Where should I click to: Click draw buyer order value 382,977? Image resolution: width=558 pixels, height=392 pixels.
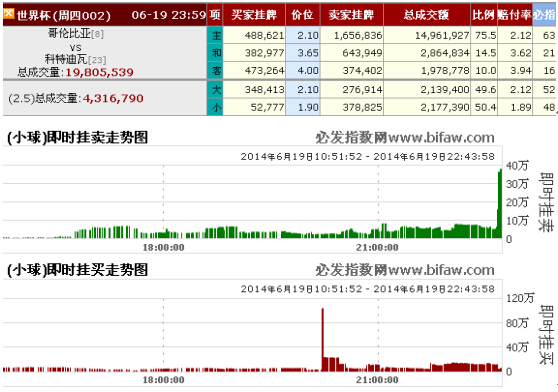click(x=264, y=53)
